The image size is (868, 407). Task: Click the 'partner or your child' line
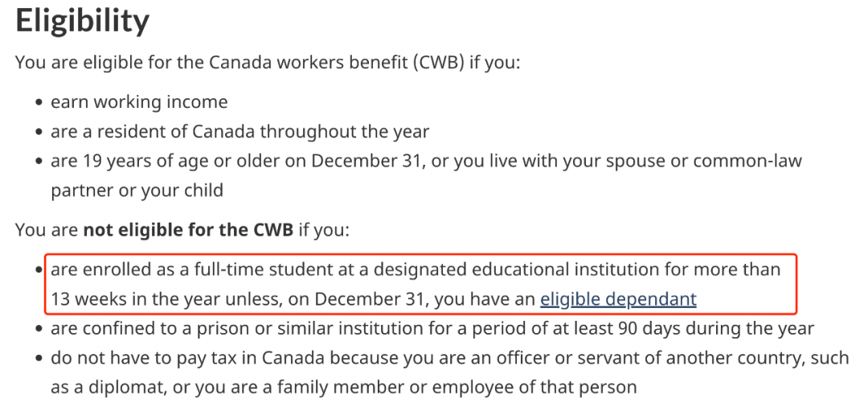[137, 191]
